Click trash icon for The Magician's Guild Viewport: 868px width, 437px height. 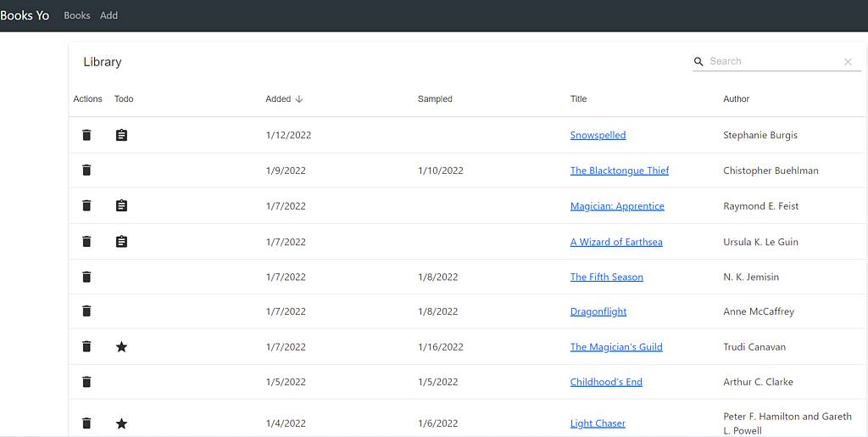86,347
